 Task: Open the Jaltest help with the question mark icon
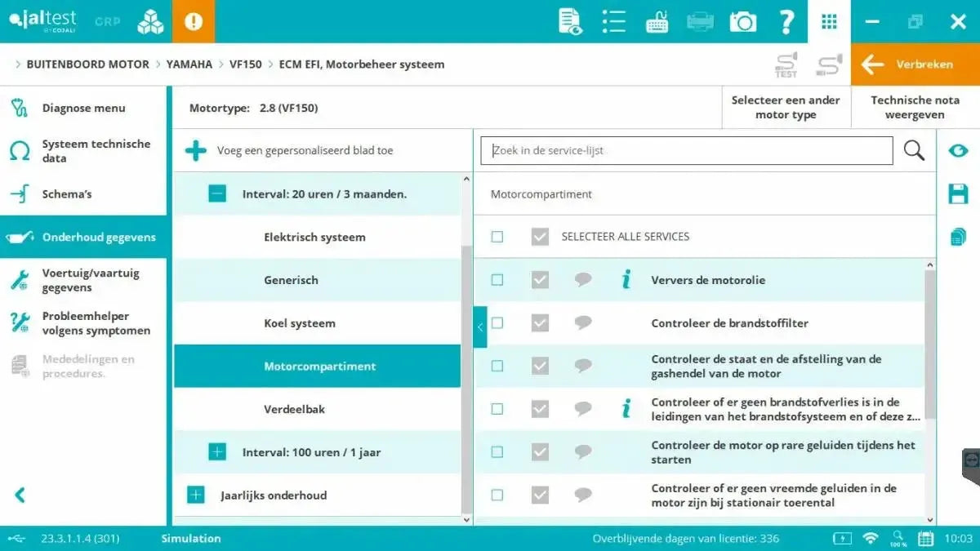click(786, 21)
